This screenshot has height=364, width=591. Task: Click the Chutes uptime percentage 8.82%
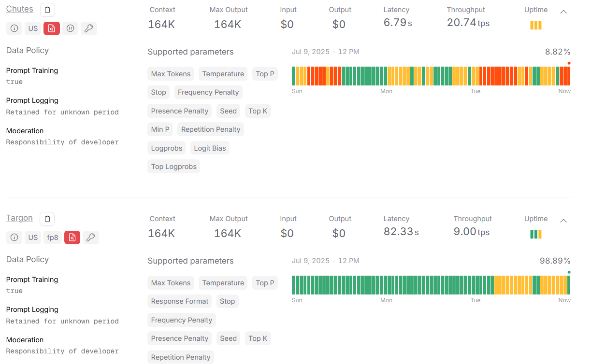558,52
